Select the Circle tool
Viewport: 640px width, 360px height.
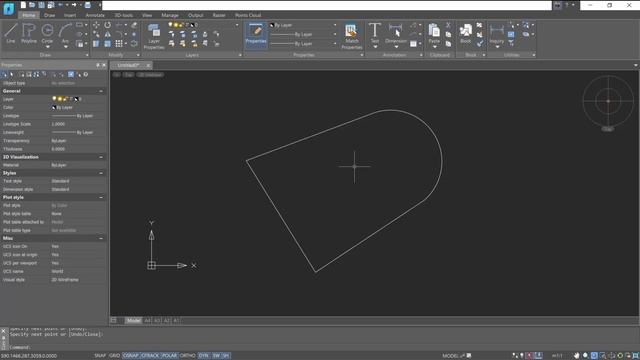click(x=47, y=33)
